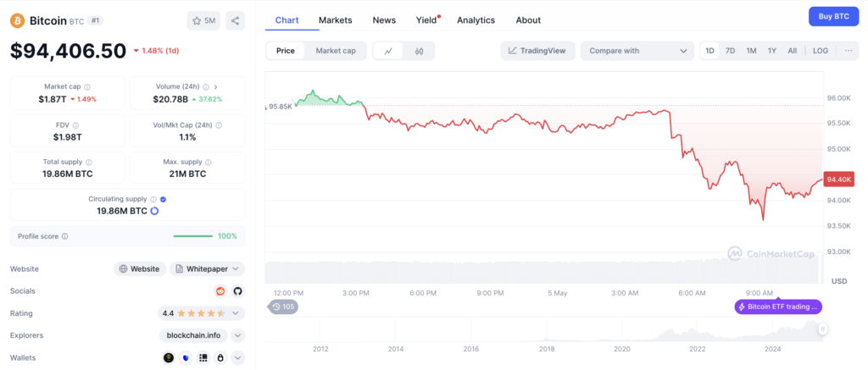
Task: Switch to the Analytics tab
Action: (476, 20)
